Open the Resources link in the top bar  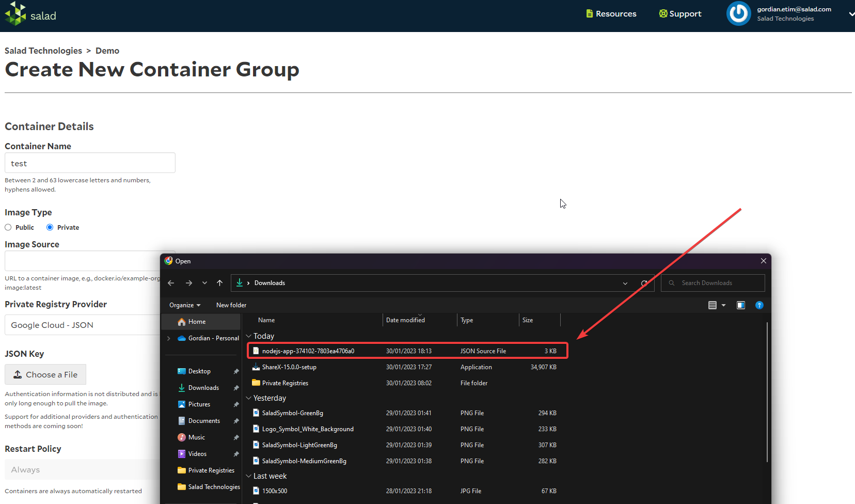611,14
